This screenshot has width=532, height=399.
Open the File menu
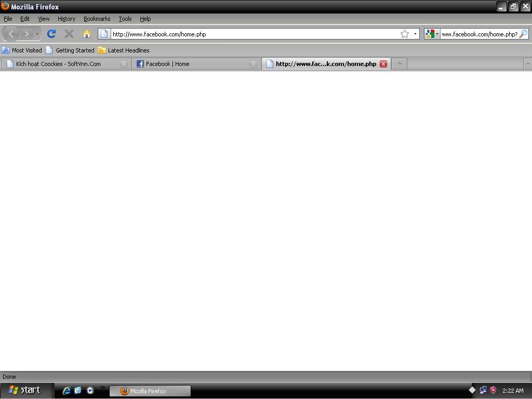point(8,19)
